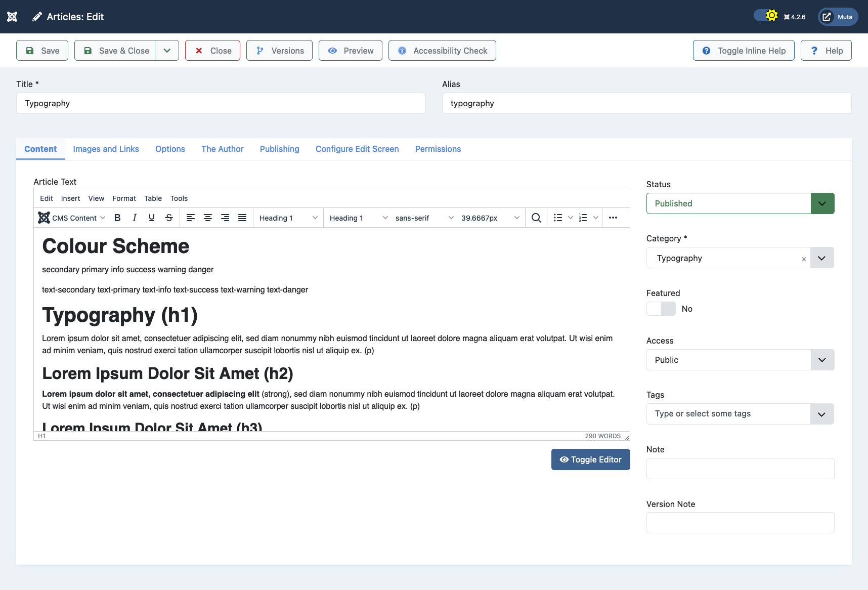Apply strikethrough formatting
This screenshot has width=868, height=590.
(x=169, y=218)
